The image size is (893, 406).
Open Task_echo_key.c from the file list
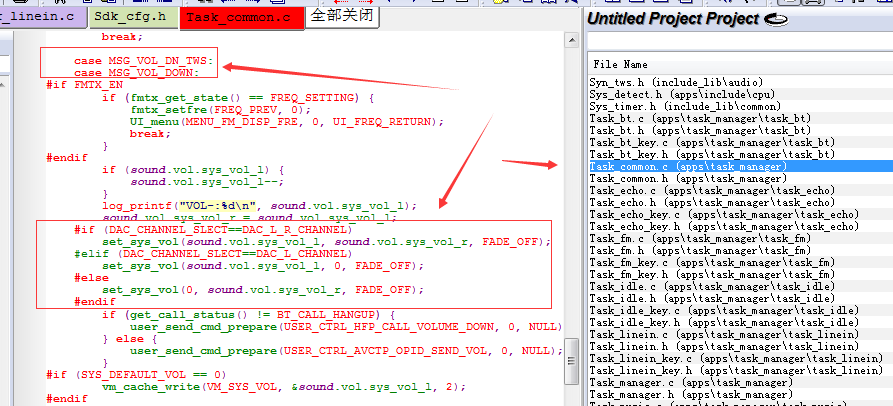click(x=724, y=214)
